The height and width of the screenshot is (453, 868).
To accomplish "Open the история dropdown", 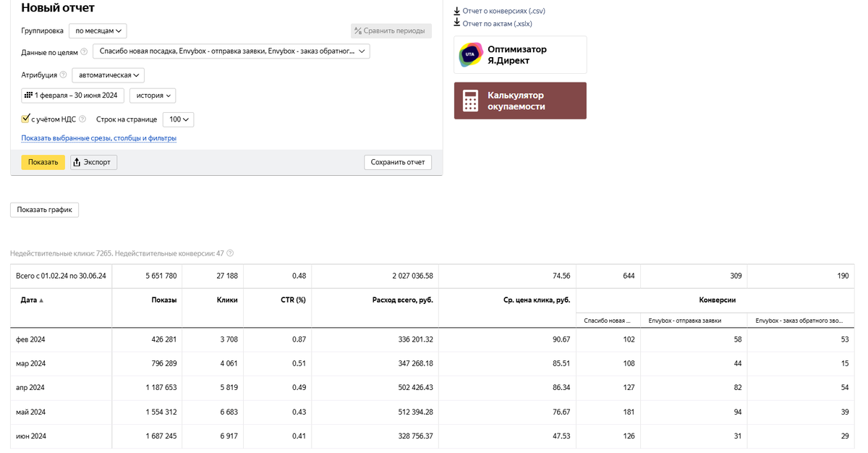I will click(153, 96).
